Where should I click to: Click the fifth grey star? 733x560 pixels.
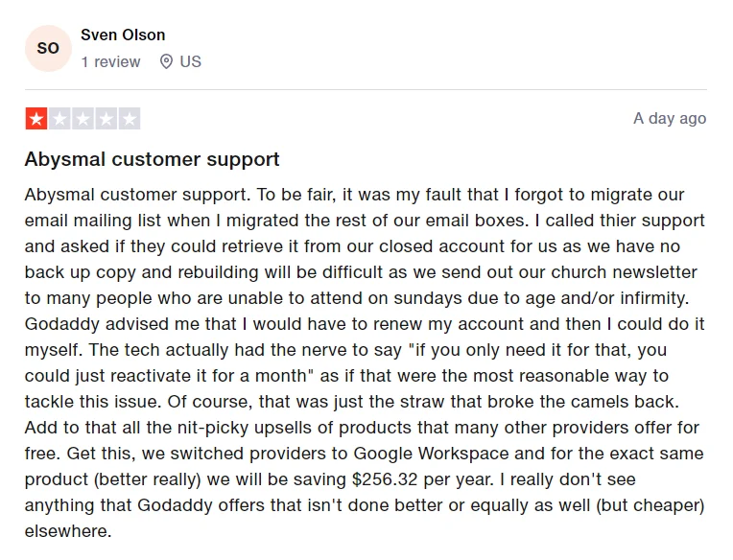130,119
